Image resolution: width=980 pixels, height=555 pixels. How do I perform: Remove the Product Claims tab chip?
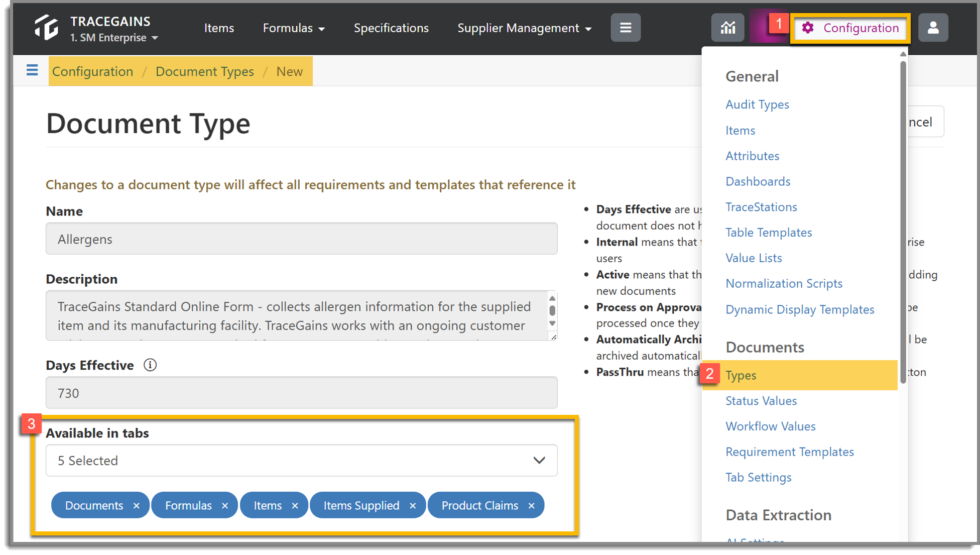point(531,506)
